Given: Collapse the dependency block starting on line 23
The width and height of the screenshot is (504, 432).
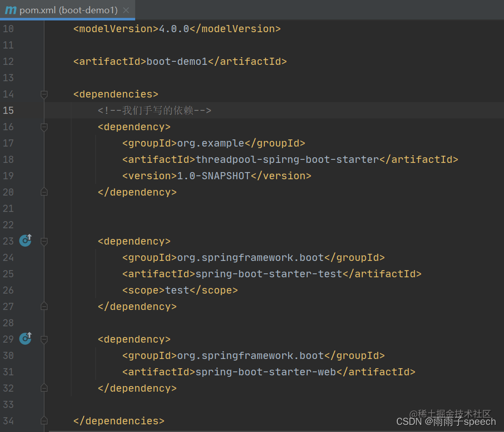Looking at the screenshot, I should pos(44,241).
